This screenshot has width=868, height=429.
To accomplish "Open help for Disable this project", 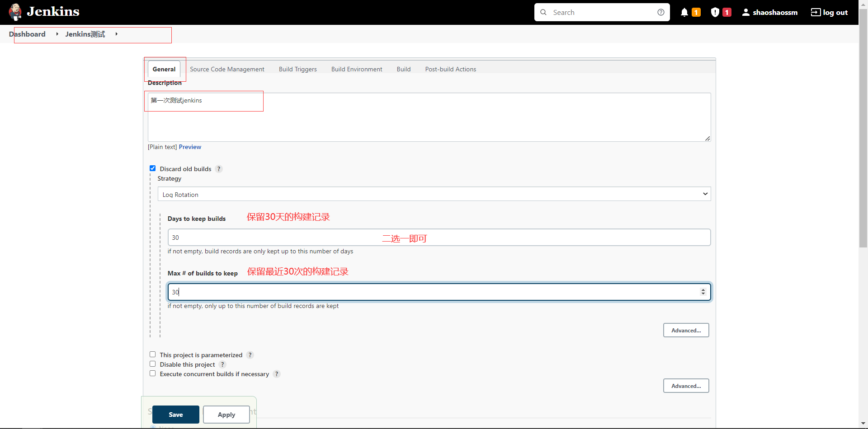I will pyautogui.click(x=222, y=364).
